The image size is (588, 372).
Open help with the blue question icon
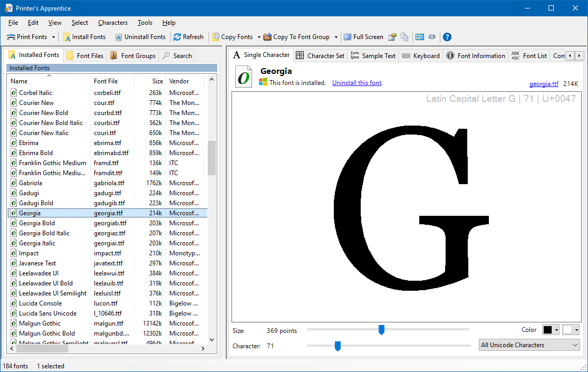pos(447,37)
